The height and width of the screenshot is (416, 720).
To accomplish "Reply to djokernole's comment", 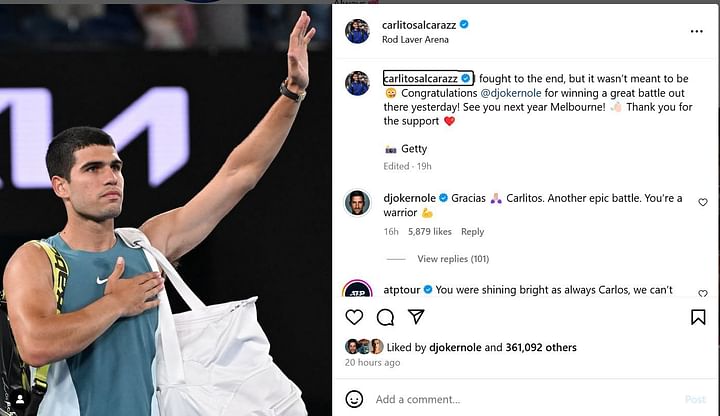I will pyautogui.click(x=472, y=232).
